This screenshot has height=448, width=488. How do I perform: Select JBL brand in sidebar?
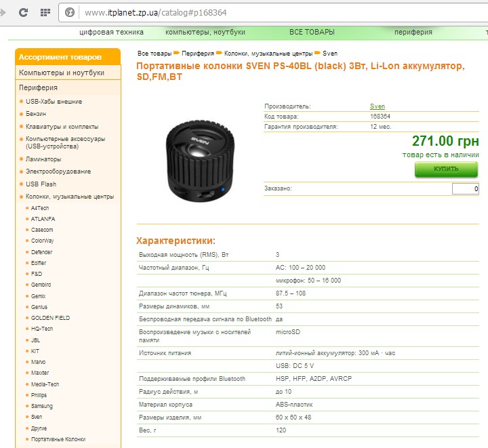pos(36,340)
